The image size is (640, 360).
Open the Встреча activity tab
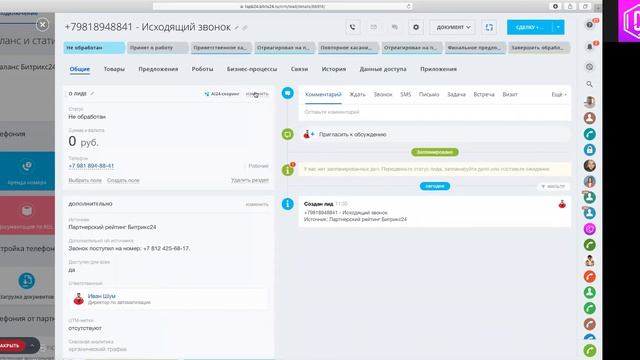click(x=484, y=94)
